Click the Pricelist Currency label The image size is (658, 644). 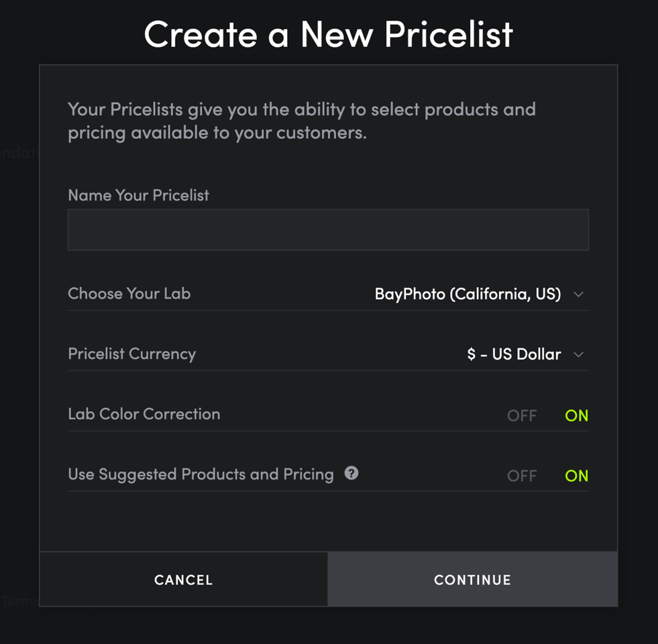click(131, 354)
